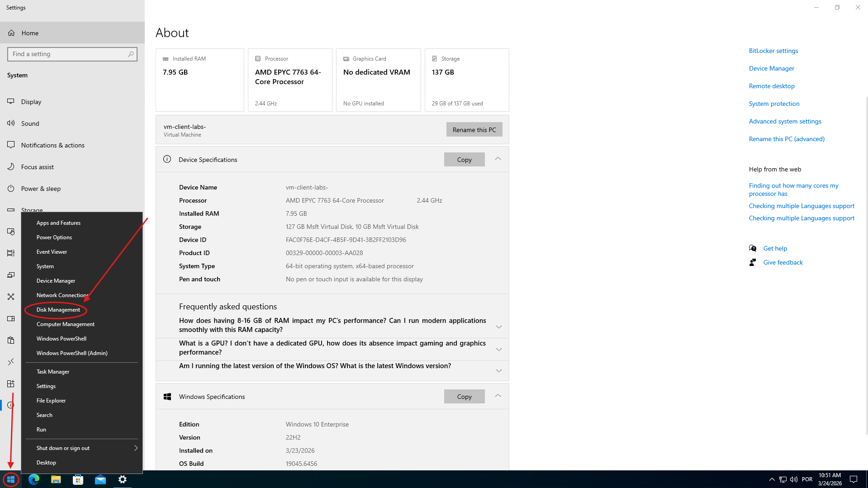This screenshot has width=868, height=488.
Task: Open Advanced system settings link
Action: pyautogui.click(x=785, y=121)
